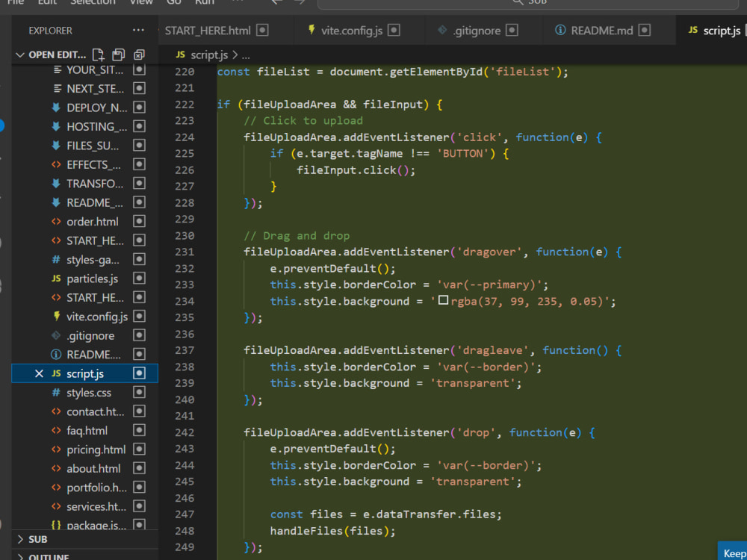Click the JS icon in the script.js breadcrumb
Viewport: 747px width, 560px height.
[180, 55]
